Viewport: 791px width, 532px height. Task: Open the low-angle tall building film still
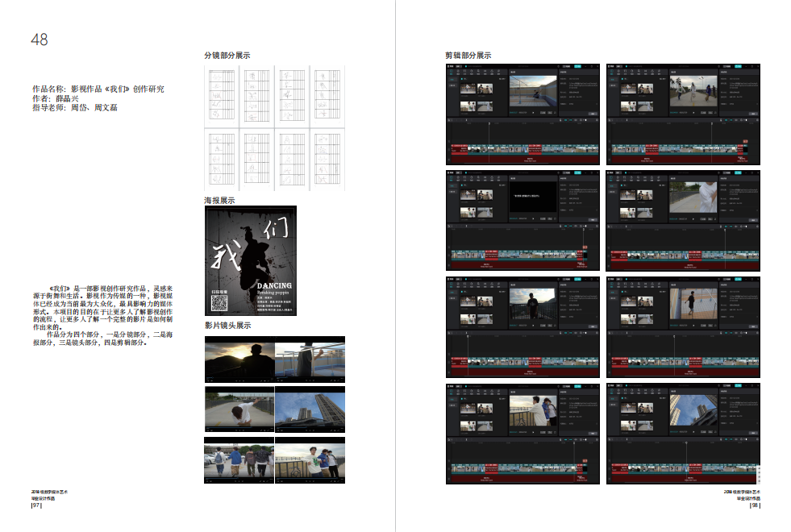pos(310,409)
